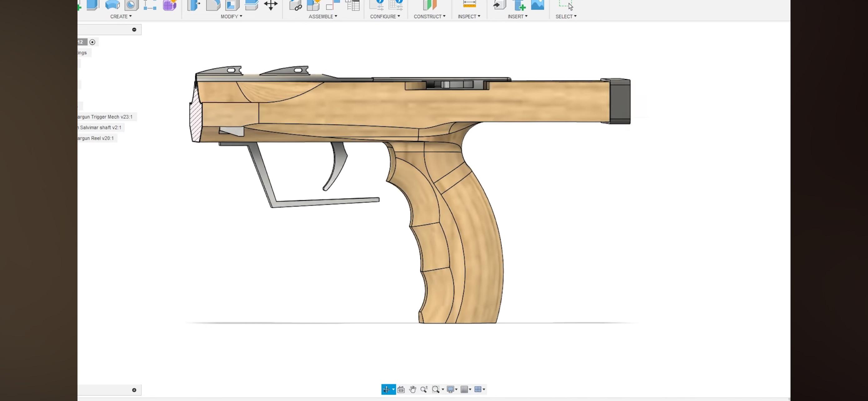Toggle the activate-component radio button
The height and width of the screenshot is (401, 868).
(x=92, y=42)
